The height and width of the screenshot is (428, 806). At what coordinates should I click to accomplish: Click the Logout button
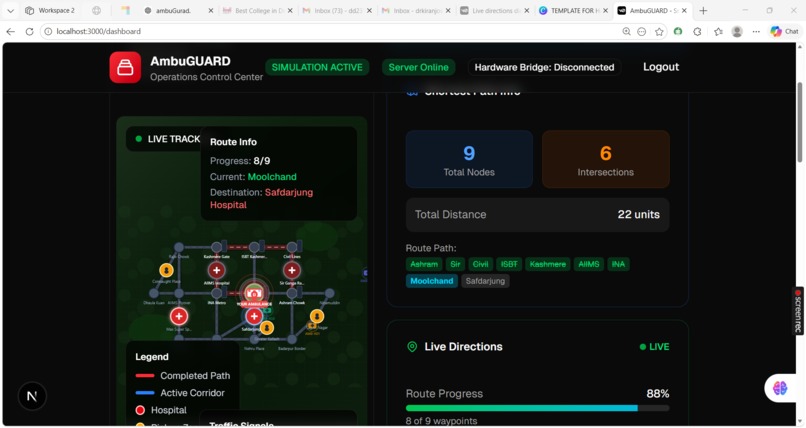click(661, 67)
